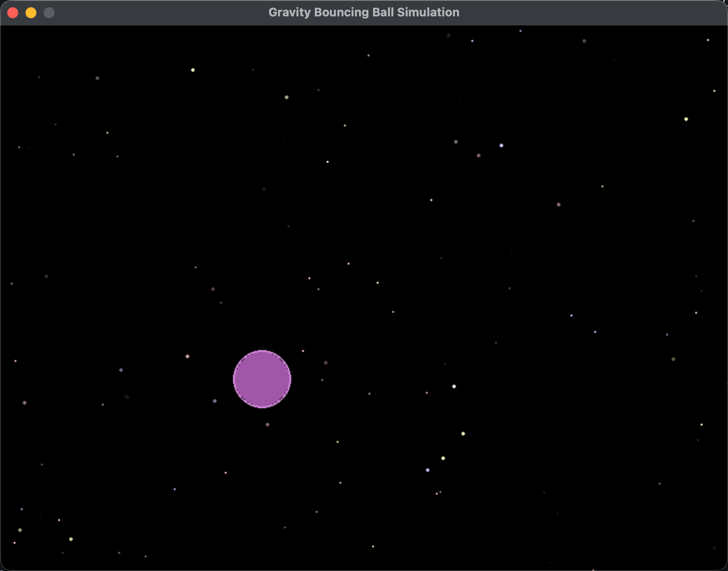Click the brightest yellow star near the upper-right edge
The height and width of the screenshot is (571, 728).
click(x=686, y=119)
